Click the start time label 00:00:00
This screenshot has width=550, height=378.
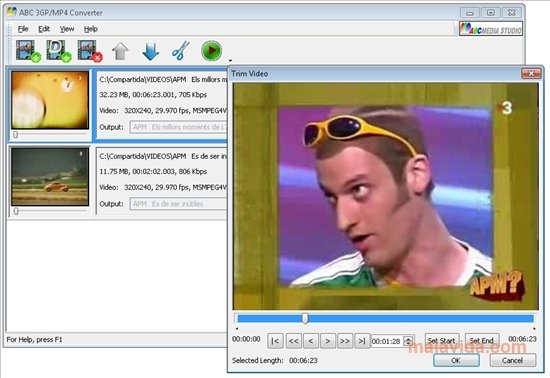click(x=246, y=339)
